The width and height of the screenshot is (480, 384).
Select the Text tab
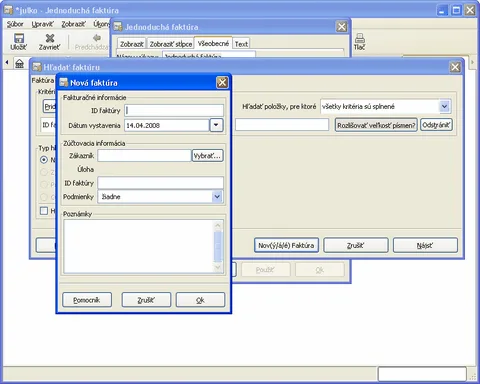pyautogui.click(x=241, y=44)
